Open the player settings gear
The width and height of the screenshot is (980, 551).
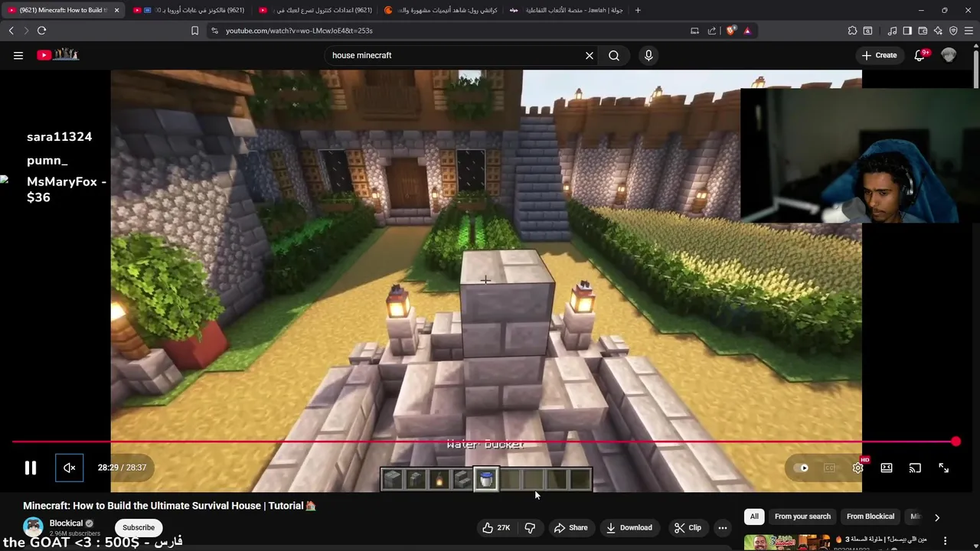[858, 468]
